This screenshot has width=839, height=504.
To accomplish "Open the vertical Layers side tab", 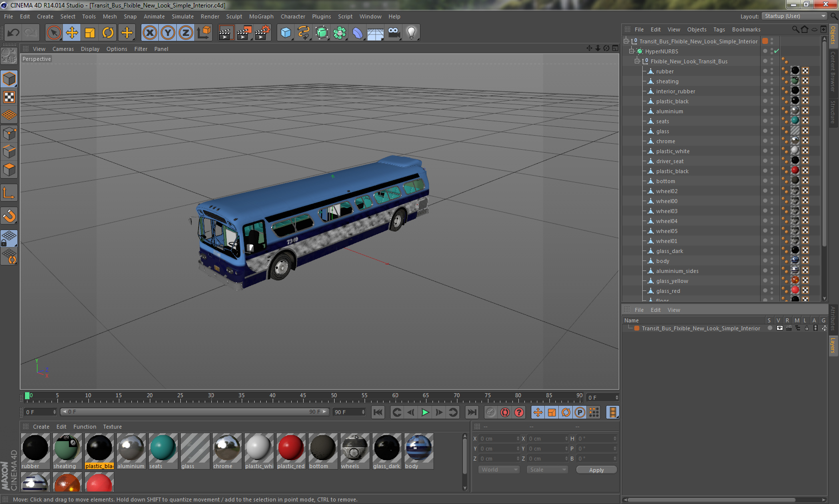I will click(x=833, y=345).
